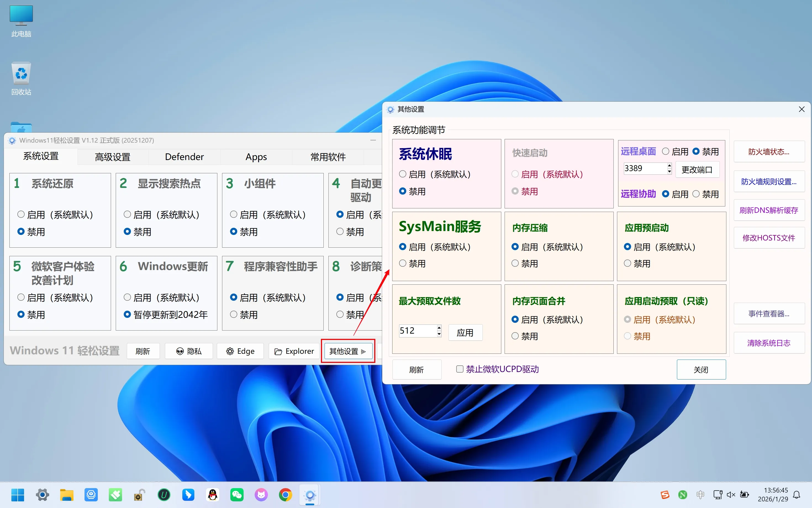Click the Edge gear icon button
Viewport: 812px width, 508px height.
tap(240, 351)
